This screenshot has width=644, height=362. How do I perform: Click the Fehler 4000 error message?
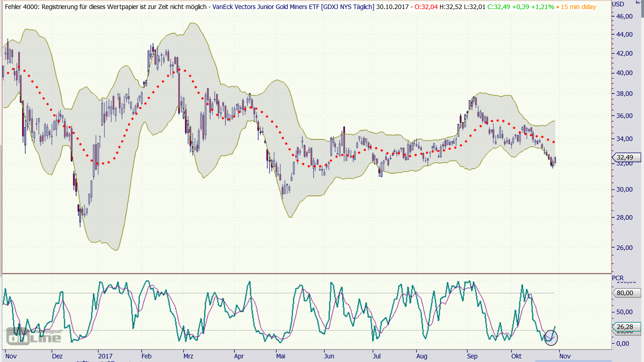[x=106, y=7]
